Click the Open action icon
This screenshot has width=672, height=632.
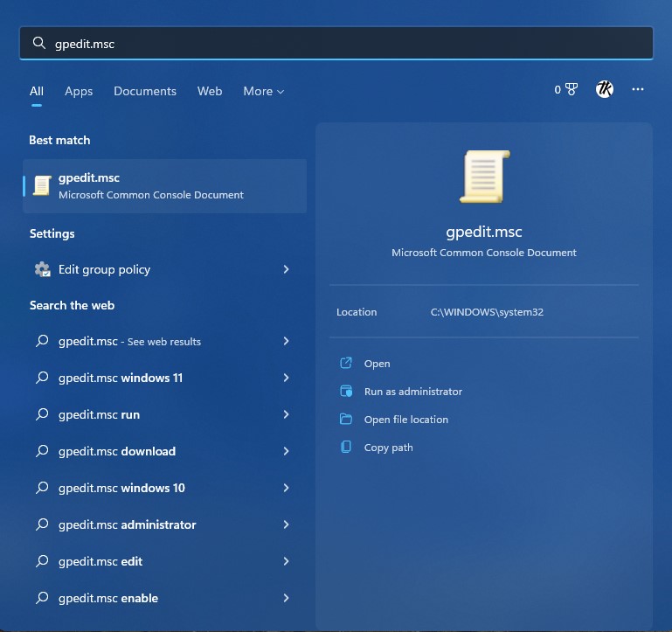point(346,363)
